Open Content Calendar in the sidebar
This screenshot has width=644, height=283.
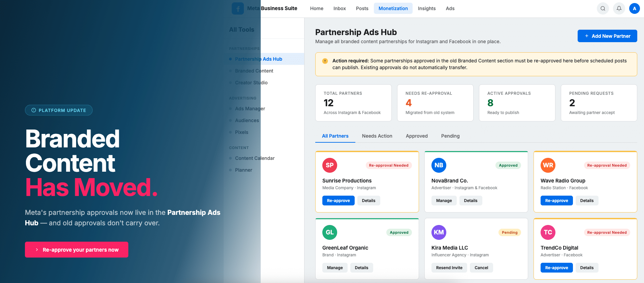(255, 158)
